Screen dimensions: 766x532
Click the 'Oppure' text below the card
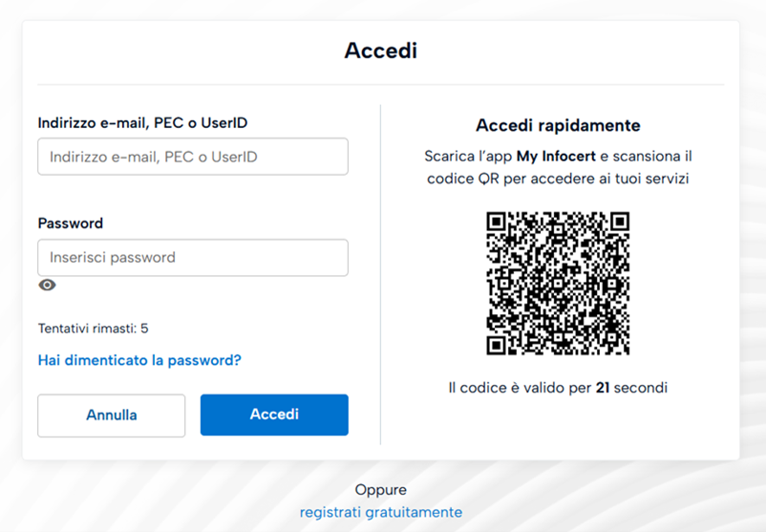tap(380, 490)
